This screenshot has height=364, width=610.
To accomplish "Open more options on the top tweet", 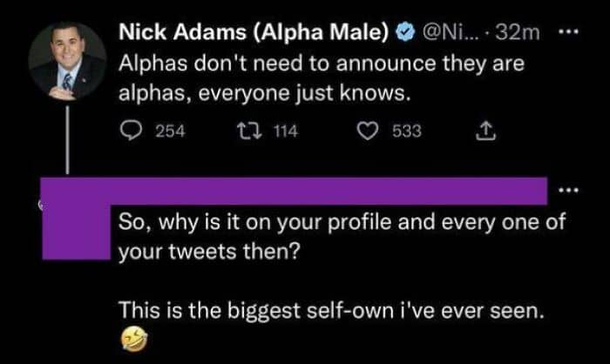I will [569, 34].
